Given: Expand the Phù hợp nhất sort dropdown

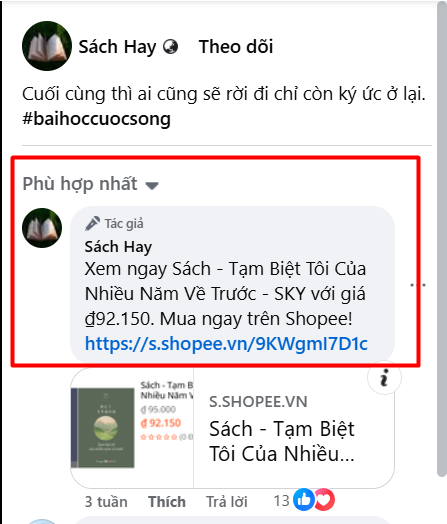Looking at the screenshot, I should [x=91, y=184].
